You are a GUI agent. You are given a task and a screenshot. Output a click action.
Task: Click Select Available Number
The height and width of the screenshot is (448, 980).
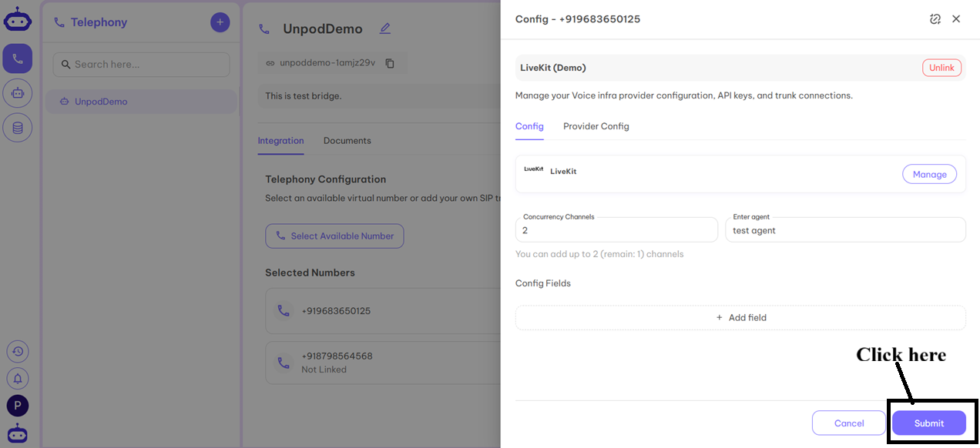(x=334, y=236)
